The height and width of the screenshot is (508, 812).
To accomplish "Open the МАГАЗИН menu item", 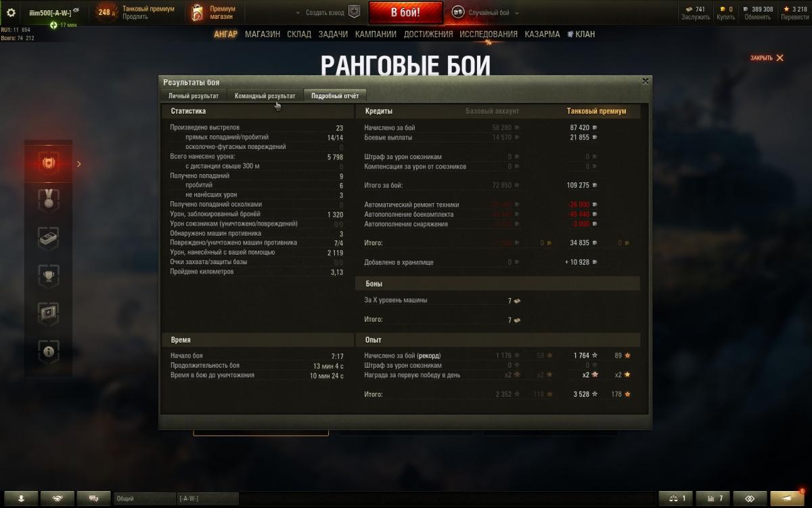I will [263, 34].
